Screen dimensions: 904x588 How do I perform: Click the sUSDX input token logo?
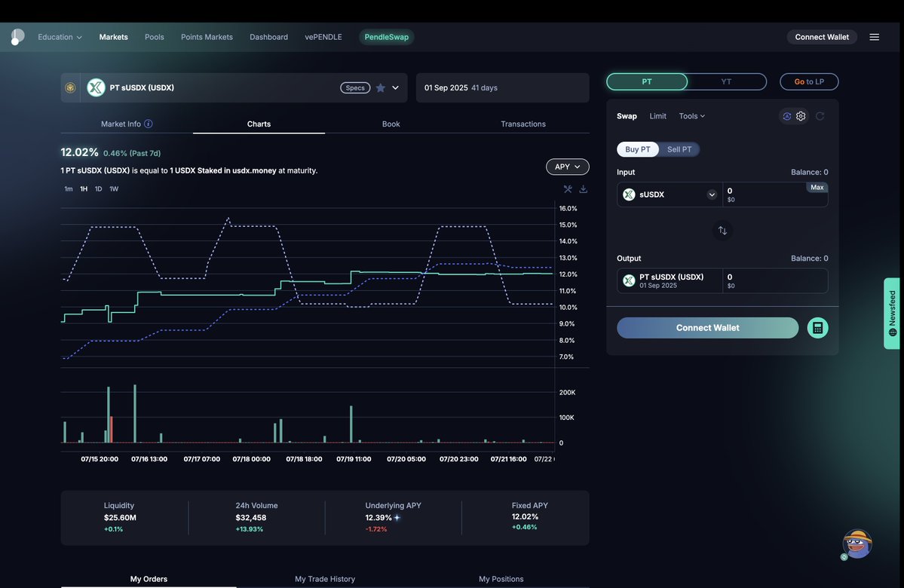(629, 194)
